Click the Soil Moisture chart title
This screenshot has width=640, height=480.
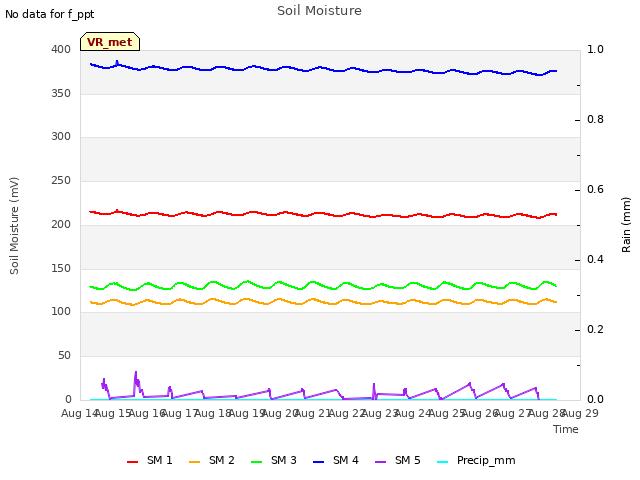pyautogui.click(x=320, y=11)
